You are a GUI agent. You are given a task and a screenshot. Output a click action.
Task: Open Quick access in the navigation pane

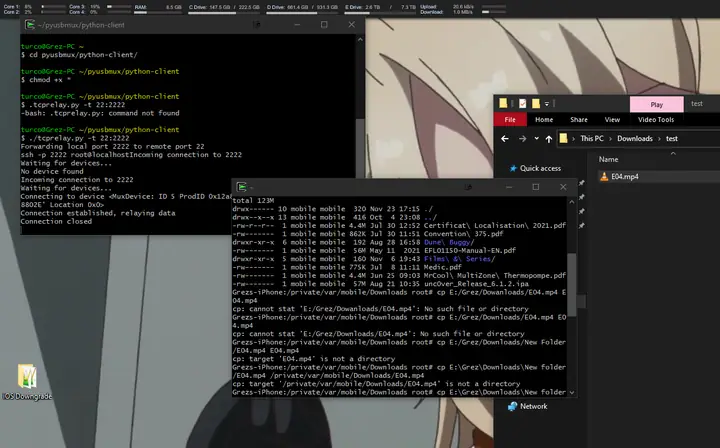(540, 168)
